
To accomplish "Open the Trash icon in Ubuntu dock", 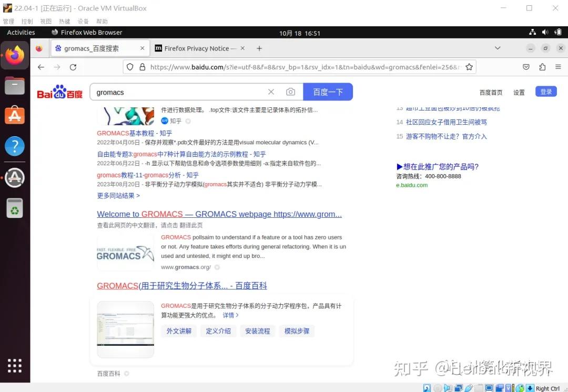I will [15, 208].
